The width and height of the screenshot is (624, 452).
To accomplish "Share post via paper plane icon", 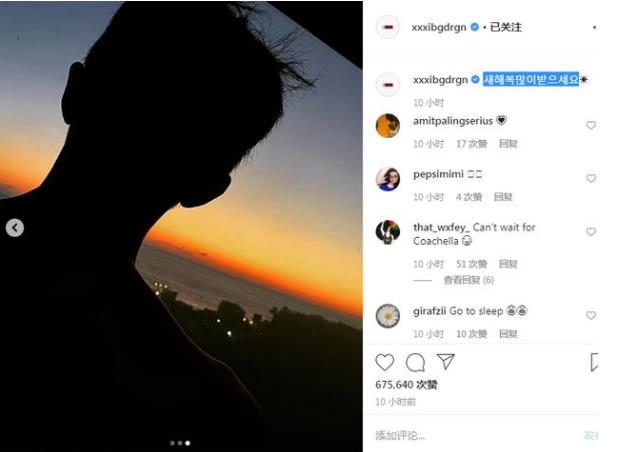I will [x=446, y=361].
